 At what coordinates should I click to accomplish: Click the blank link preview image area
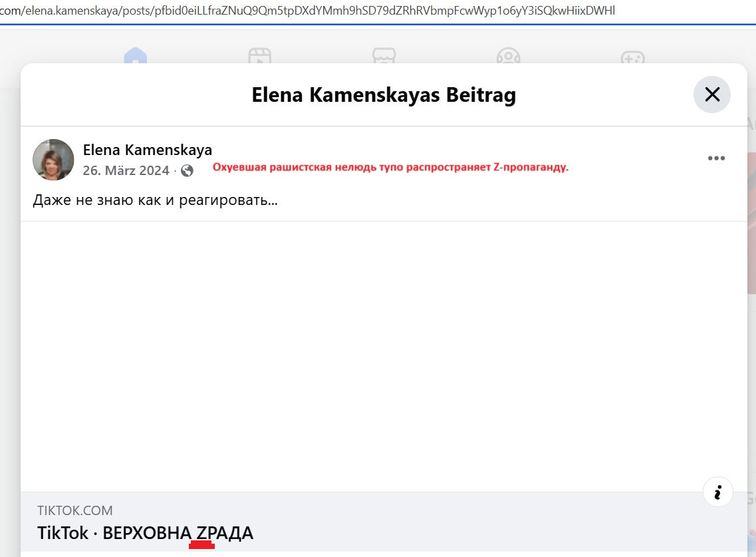pos(384,357)
